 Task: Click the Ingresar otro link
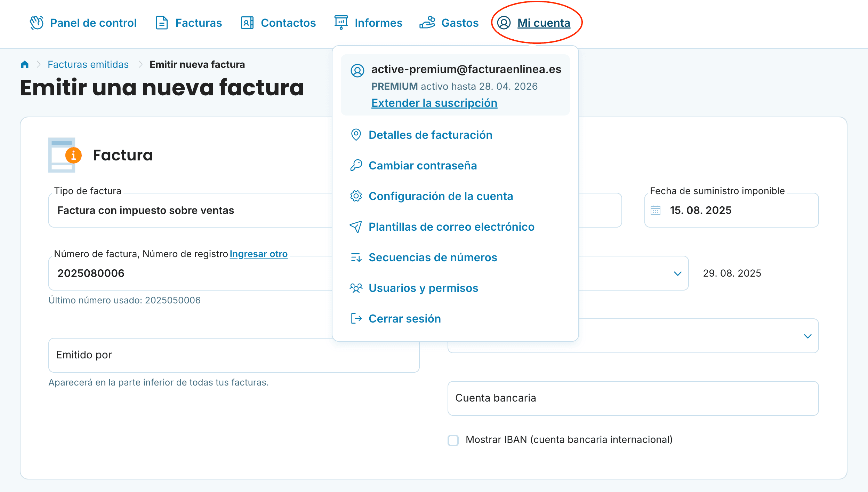coord(259,254)
